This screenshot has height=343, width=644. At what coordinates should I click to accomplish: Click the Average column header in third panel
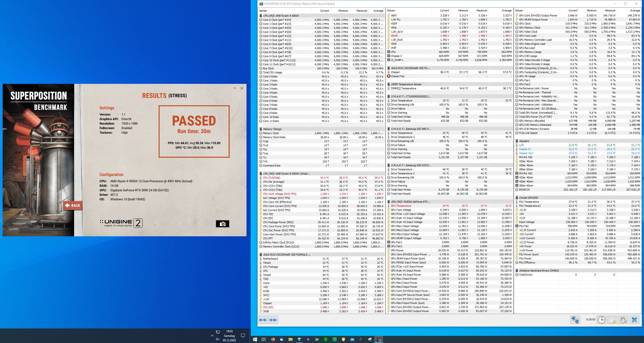tap(635, 10)
